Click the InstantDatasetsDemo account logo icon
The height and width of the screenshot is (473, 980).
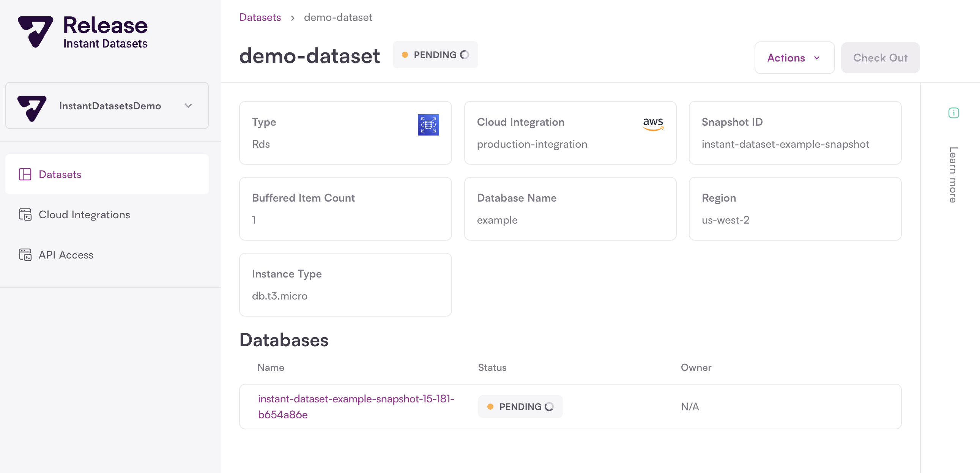click(32, 108)
